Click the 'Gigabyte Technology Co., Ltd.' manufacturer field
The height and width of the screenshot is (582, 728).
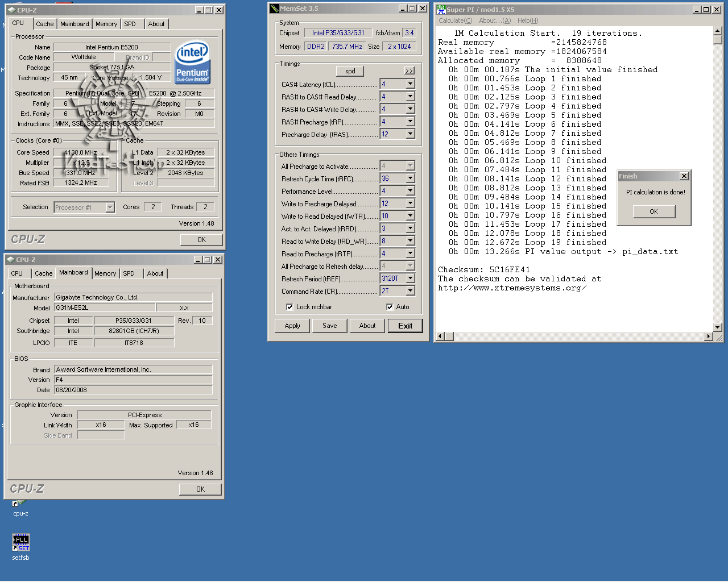pos(133,297)
